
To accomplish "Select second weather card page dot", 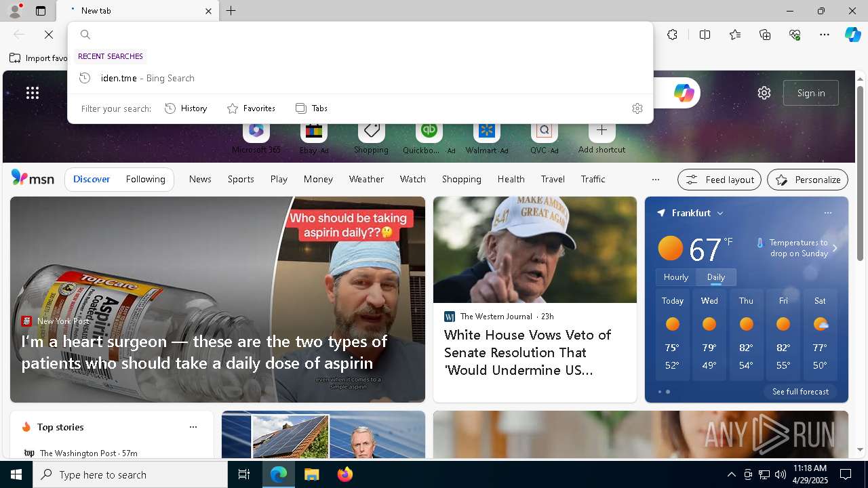I will click(668, 392).
